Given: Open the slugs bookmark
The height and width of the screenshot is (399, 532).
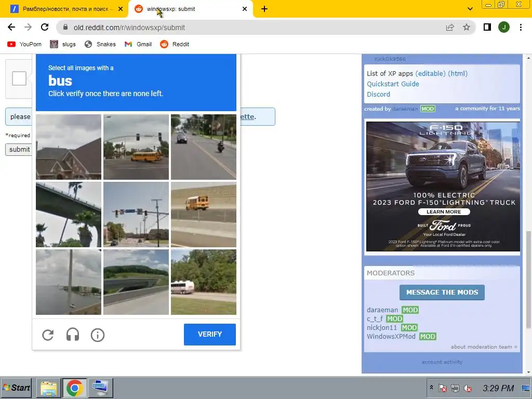Looking at the screenshot, I should tap(63, 44).
